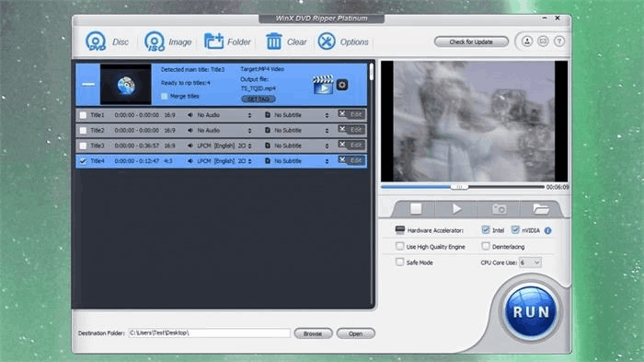Click the Browse button
644x362 pixels.
(313, 333)
